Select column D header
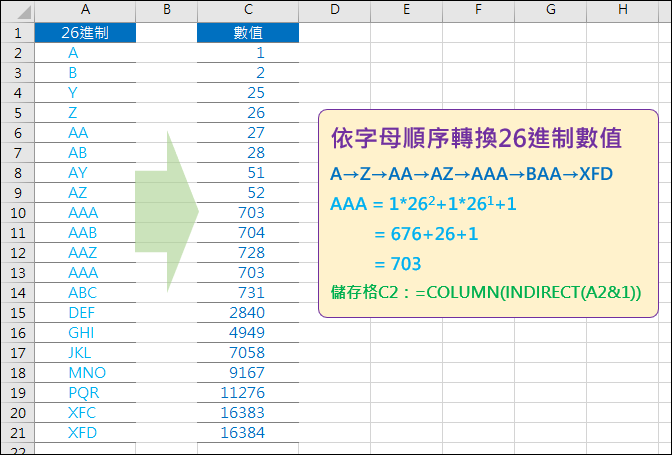 tap(335, 11)
